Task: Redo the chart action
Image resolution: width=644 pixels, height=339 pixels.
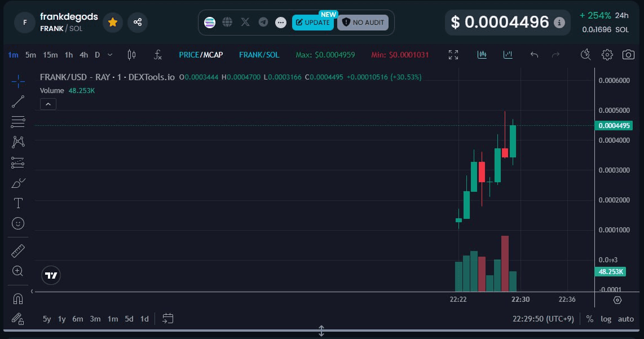Action: click(x=555, y=55)
